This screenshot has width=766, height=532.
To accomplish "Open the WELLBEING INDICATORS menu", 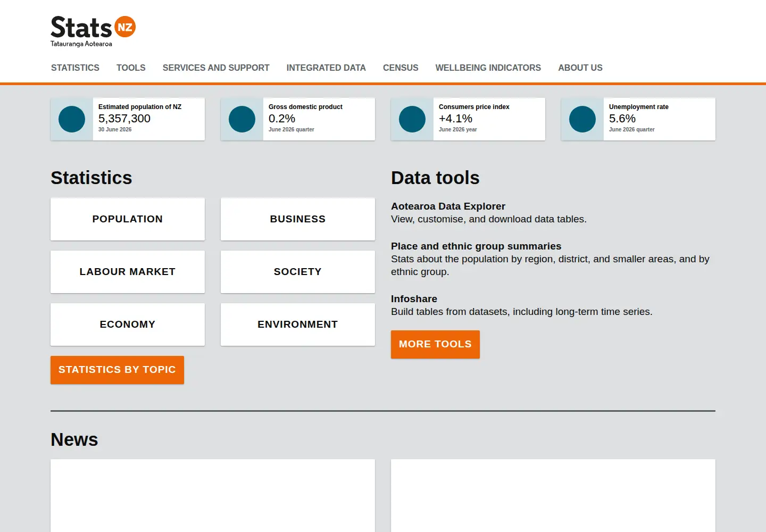I will point(488,68).
